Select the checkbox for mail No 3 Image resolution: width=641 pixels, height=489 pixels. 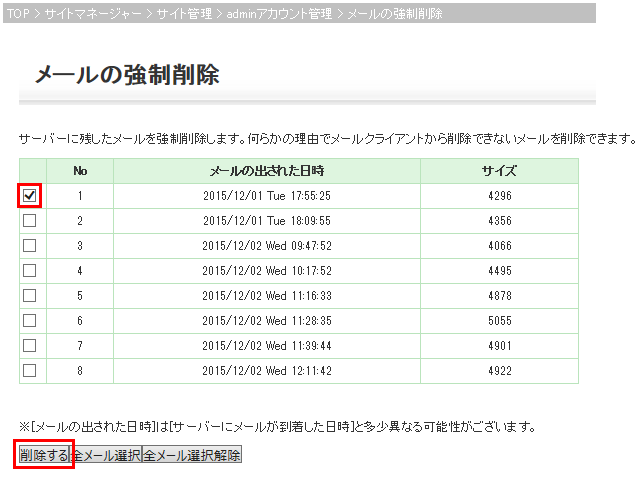(x=30, y=245)
